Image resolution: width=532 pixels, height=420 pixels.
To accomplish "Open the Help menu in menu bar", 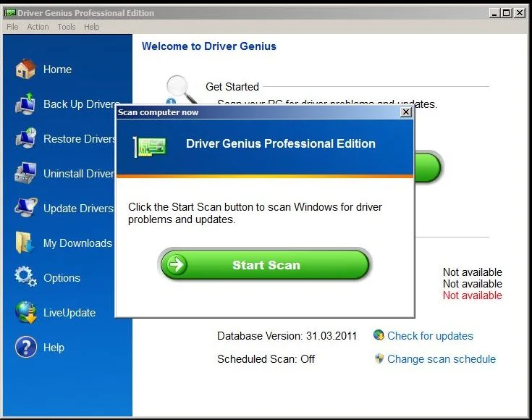I will coord(92,27).
